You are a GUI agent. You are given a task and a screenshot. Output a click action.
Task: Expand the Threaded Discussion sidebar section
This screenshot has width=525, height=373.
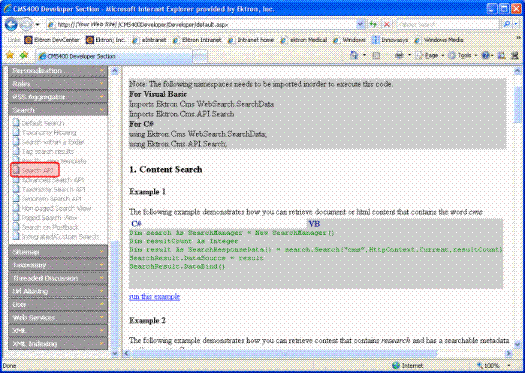coord(58,278)
